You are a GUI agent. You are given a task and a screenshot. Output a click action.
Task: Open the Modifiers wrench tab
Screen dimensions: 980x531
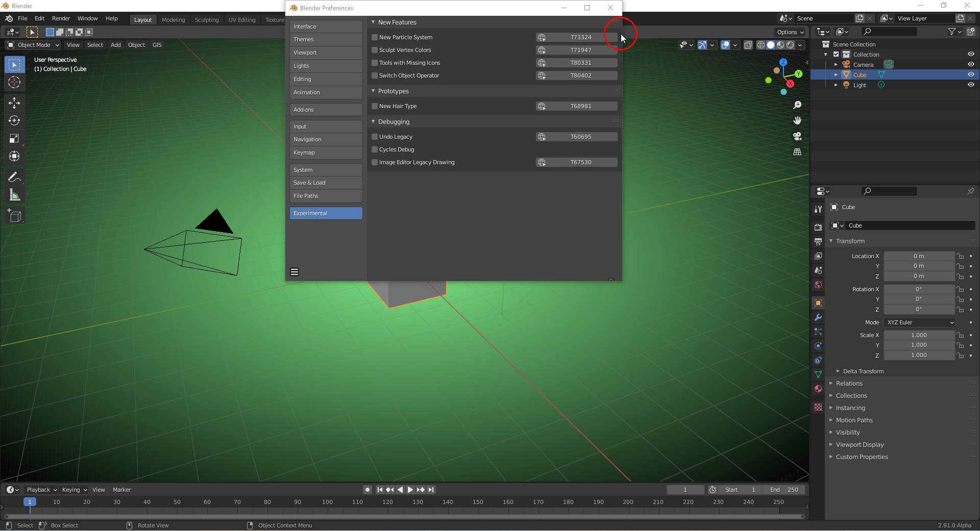coord(818,317)
